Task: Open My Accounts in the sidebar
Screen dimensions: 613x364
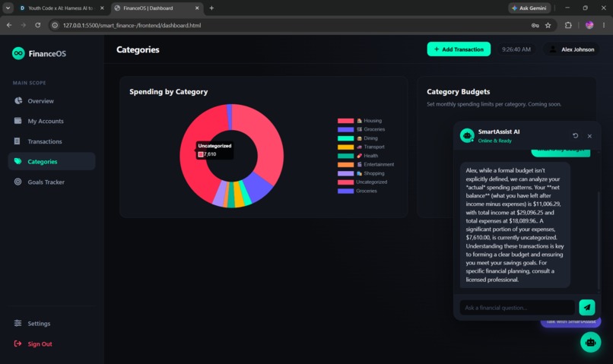Action: click(x=52, y=121)
